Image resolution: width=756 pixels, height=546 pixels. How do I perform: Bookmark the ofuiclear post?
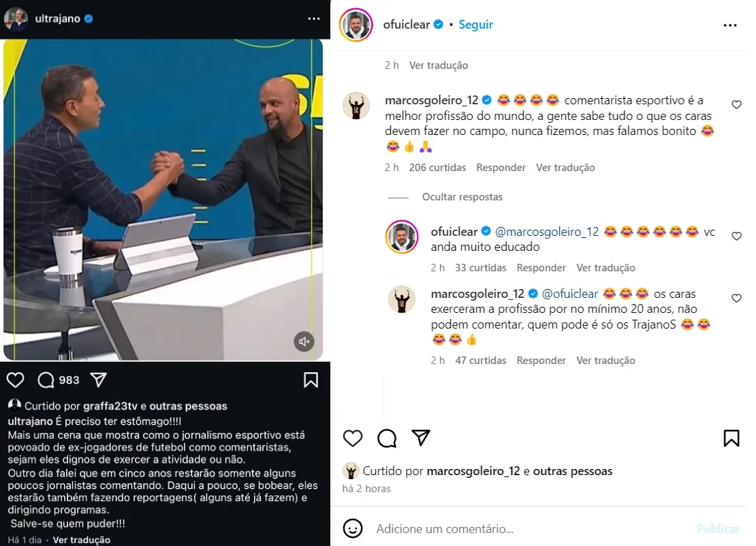tap(731, 438)
